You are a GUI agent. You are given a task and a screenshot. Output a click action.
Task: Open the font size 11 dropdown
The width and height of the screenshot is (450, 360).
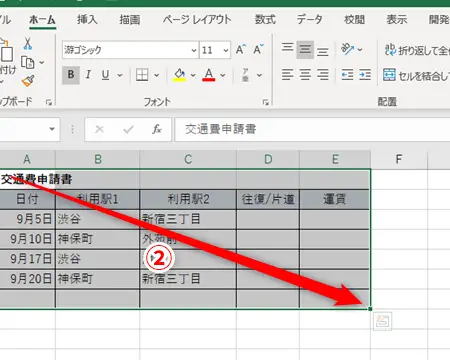click(x=226, y=50)
